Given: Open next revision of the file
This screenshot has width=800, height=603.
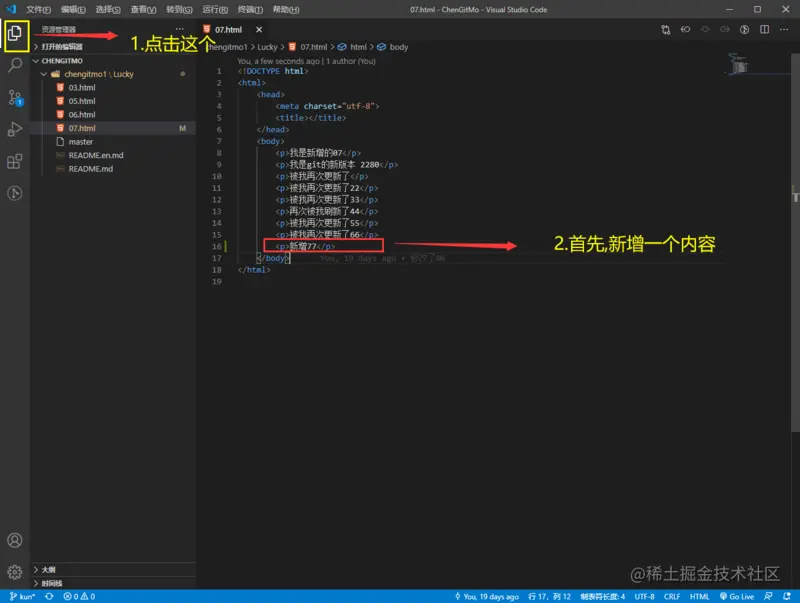Looking at the screenshot, I should tap(724, 30).
